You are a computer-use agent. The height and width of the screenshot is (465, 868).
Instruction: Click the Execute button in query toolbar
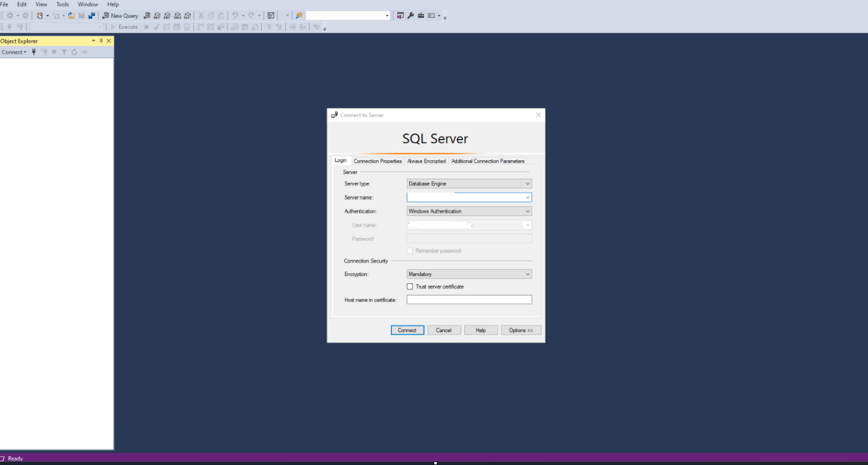point(124,27)
